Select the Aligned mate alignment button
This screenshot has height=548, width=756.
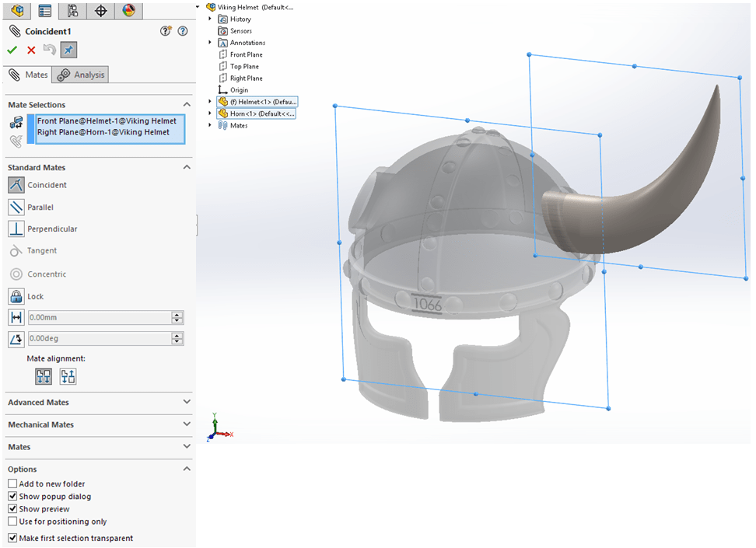(x=44, y=376)
